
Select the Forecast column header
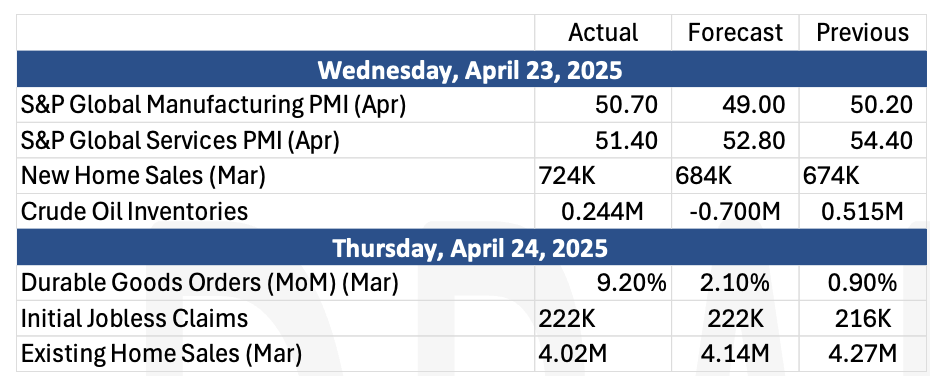pos(735,33)
